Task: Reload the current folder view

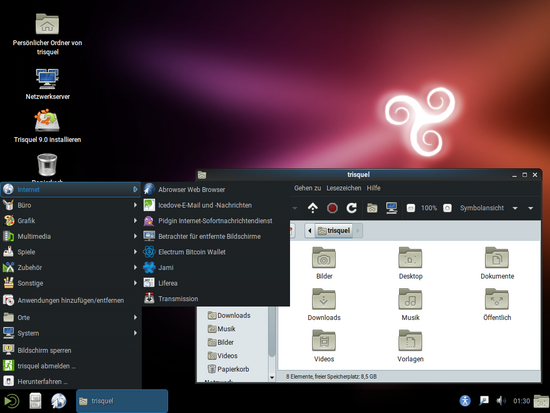Action: pyautogui.click(x=351, y=208)
